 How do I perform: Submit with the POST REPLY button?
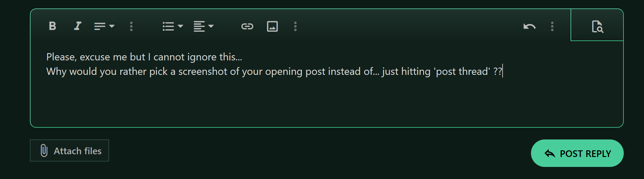coord(577,153)
